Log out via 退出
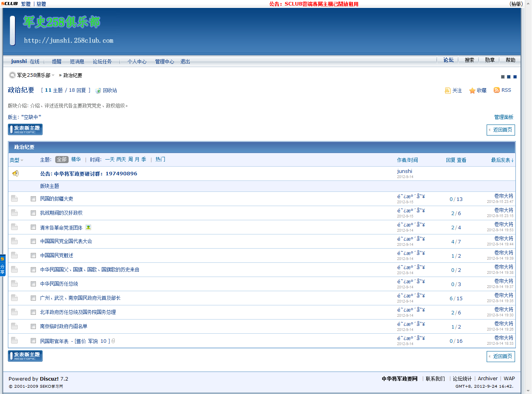 coord(185,61)
